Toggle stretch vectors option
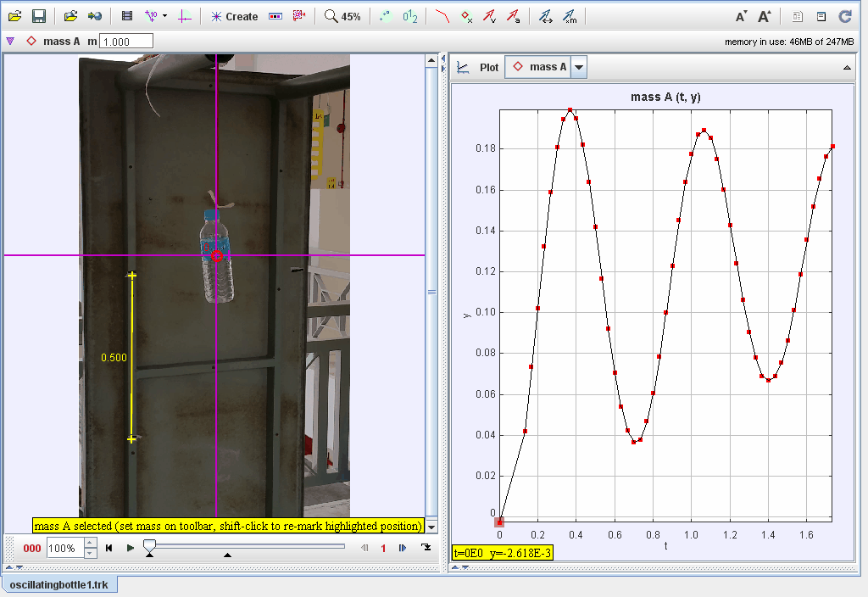This screenshot has height=597, width=868. pos(546,16)
